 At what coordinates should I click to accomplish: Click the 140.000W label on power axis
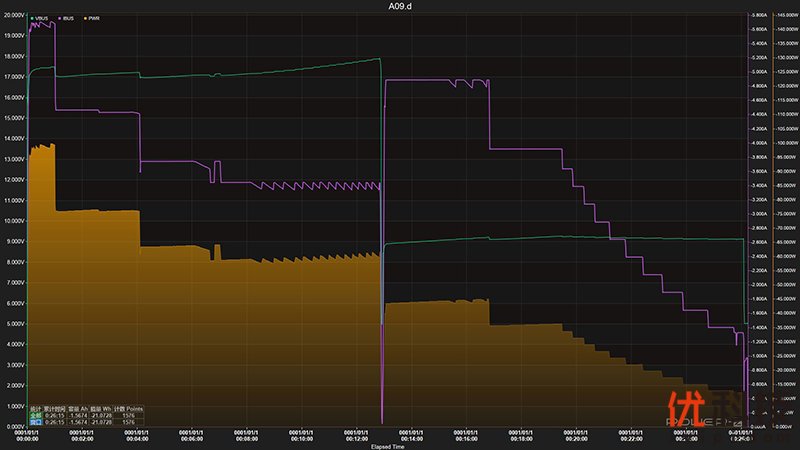(784, 30)
